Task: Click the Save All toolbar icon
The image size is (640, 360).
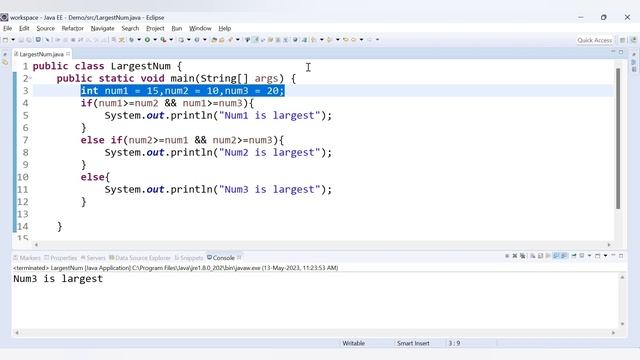Action: tap(29, 40)
